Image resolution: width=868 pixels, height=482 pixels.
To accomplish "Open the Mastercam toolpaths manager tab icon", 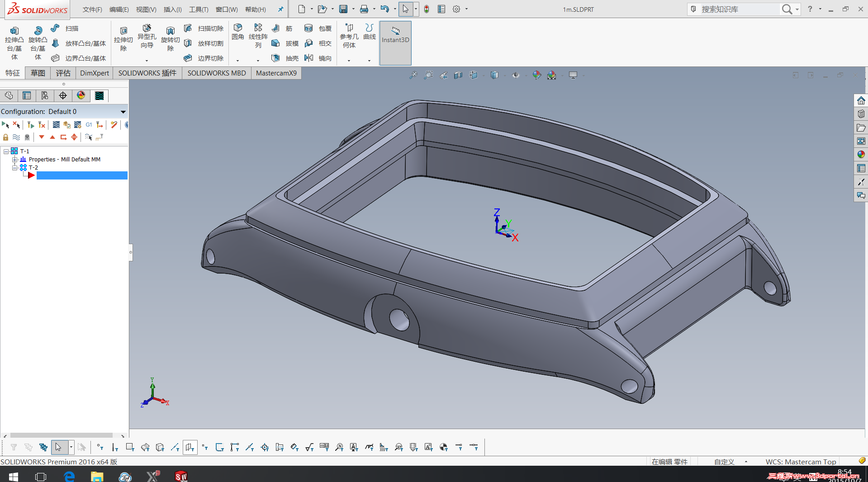I will point(99,95).
